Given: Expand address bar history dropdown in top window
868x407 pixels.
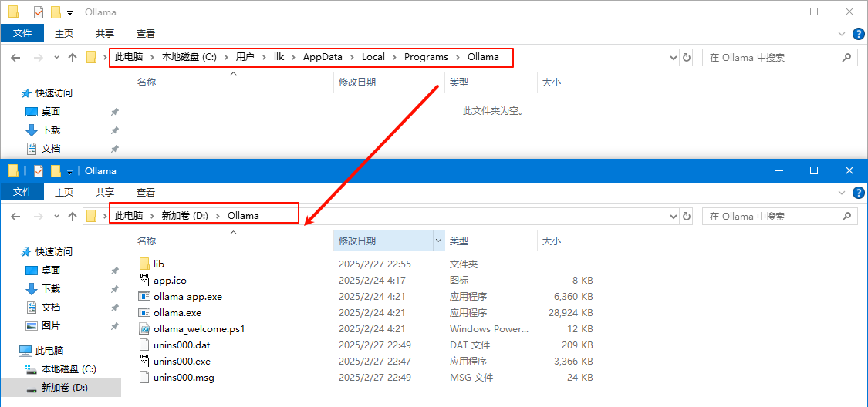Looking at the screenshot, I should pyautogui.click(x=674, y=57).
